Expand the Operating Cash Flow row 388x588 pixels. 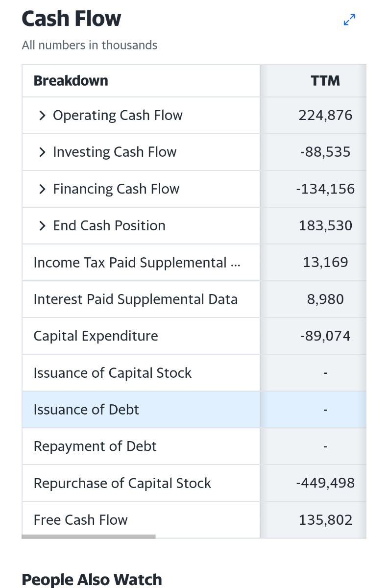point(43,116)
